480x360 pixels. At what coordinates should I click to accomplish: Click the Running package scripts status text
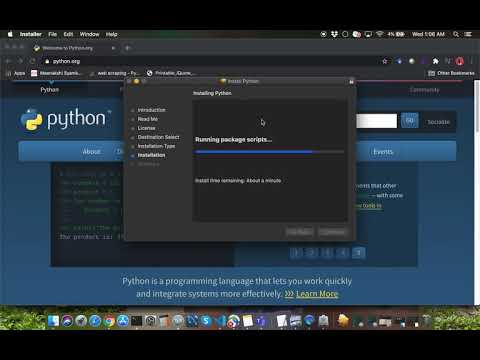[x=233, y=140]
